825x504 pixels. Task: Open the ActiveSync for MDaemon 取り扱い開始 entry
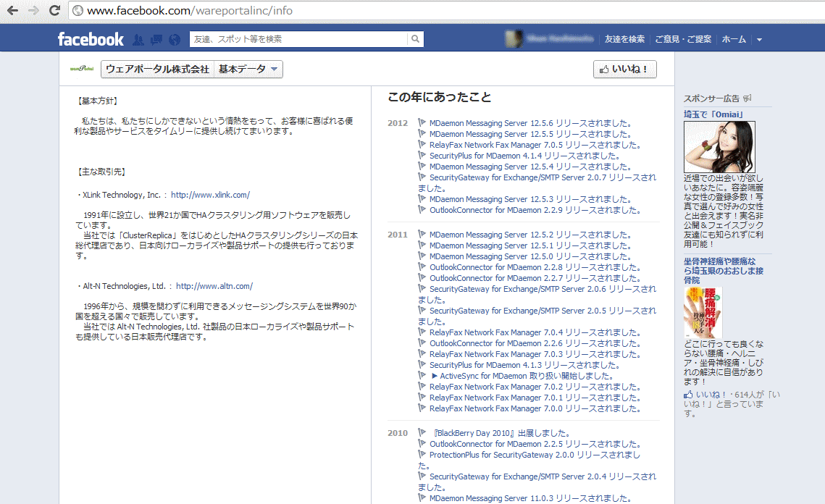522,376
